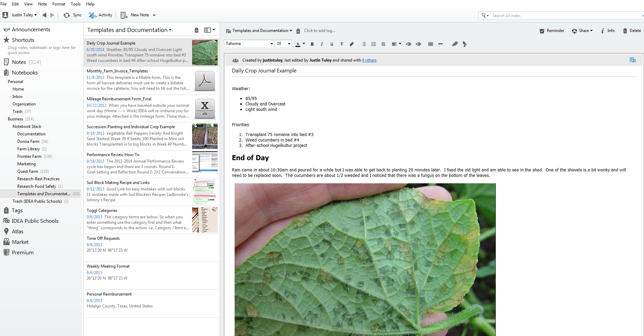Click to add a tag to the note

(x=320, y=31)
